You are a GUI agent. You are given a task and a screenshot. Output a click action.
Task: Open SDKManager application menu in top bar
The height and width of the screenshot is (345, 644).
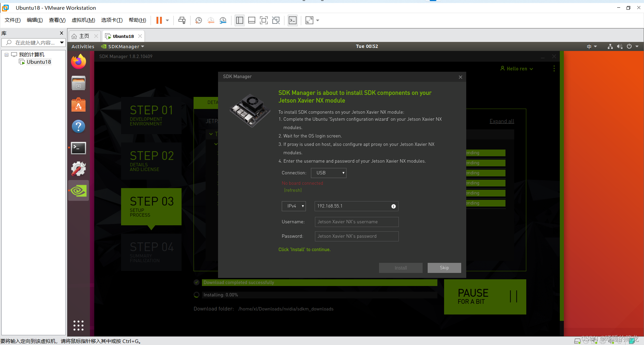coord(122,46)
